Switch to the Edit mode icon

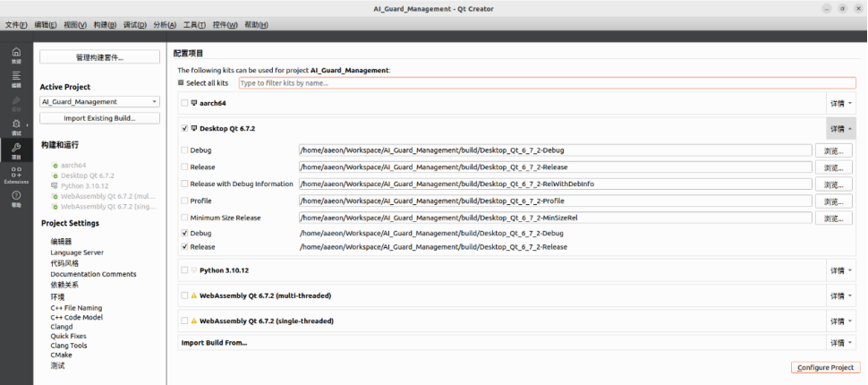tap(16, 76)
